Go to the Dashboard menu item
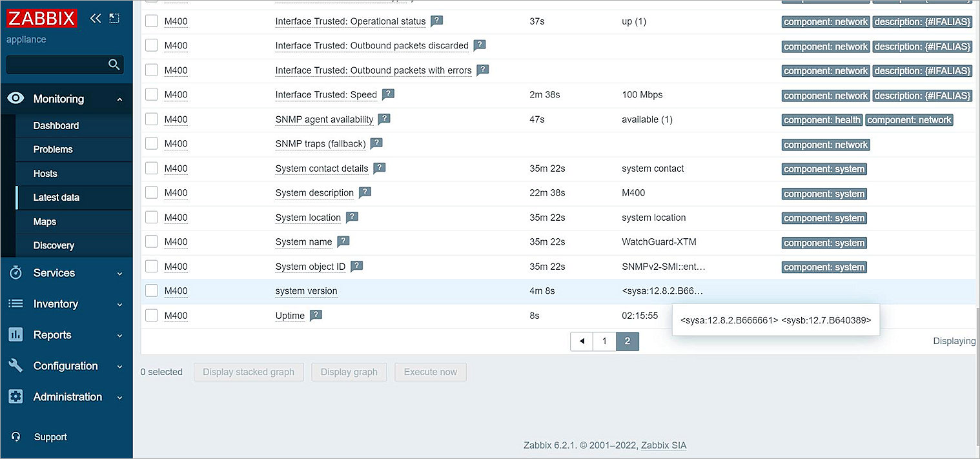 (56, 126)
